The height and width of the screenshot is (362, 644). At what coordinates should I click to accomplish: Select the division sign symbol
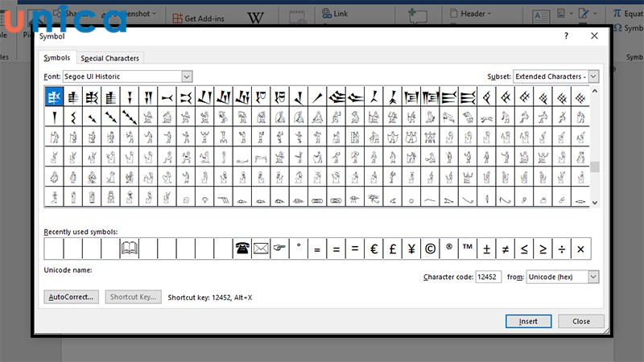tap(562, 249)
